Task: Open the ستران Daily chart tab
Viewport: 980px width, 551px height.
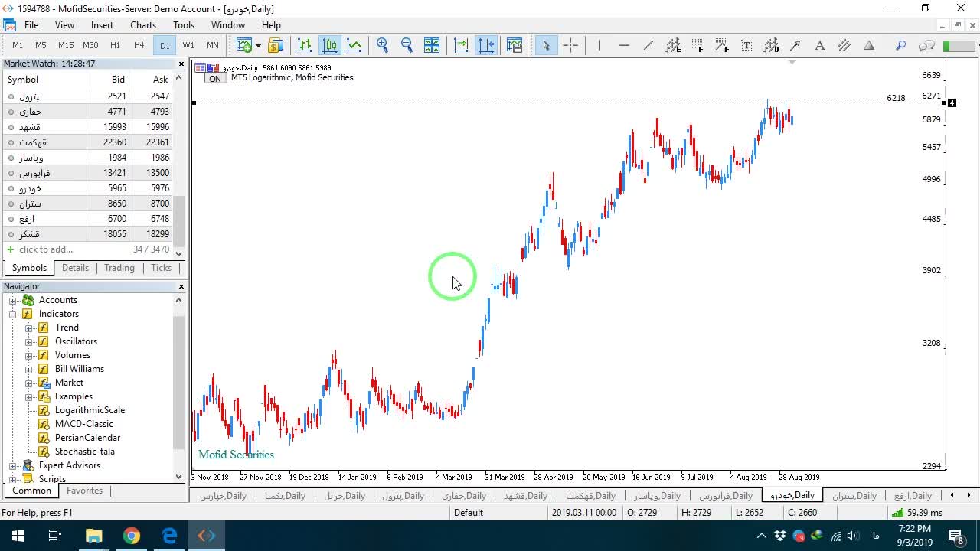Action: (854, 496)
